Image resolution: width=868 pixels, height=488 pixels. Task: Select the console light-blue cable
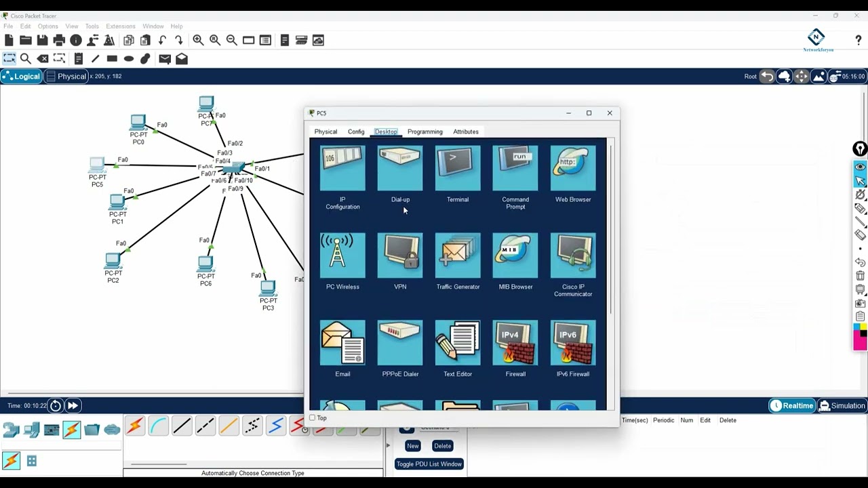158,426
